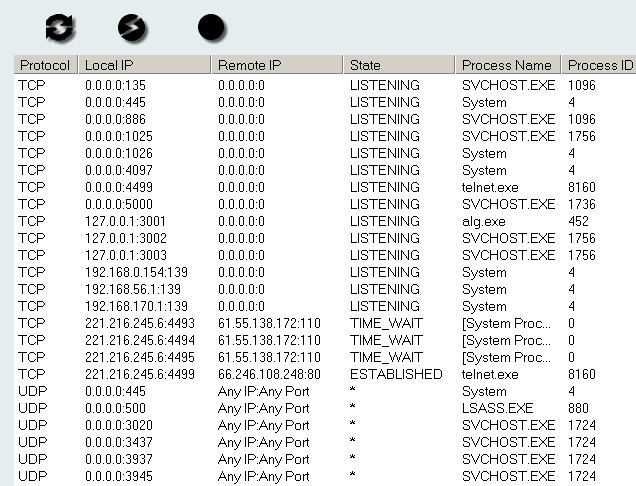Select the ESTABLISHED telnet.exe connection row
This screenshot has width=636, height=486.
click(395, 374)
